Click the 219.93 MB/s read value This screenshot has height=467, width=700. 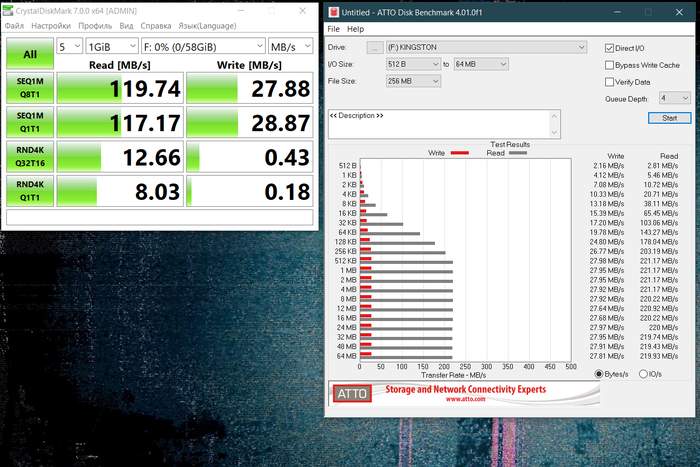click(x=659, y=356)
